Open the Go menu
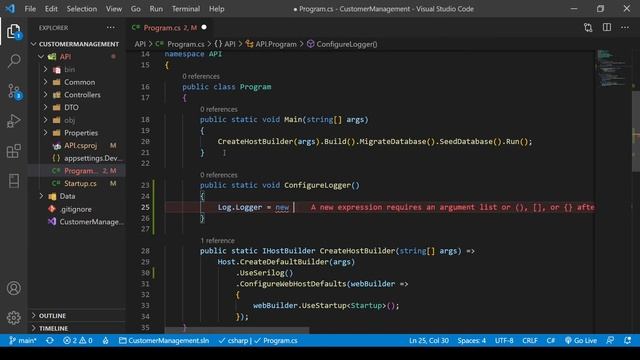The height and width of the screenshot is (360, 640). (x=136, y=9)
